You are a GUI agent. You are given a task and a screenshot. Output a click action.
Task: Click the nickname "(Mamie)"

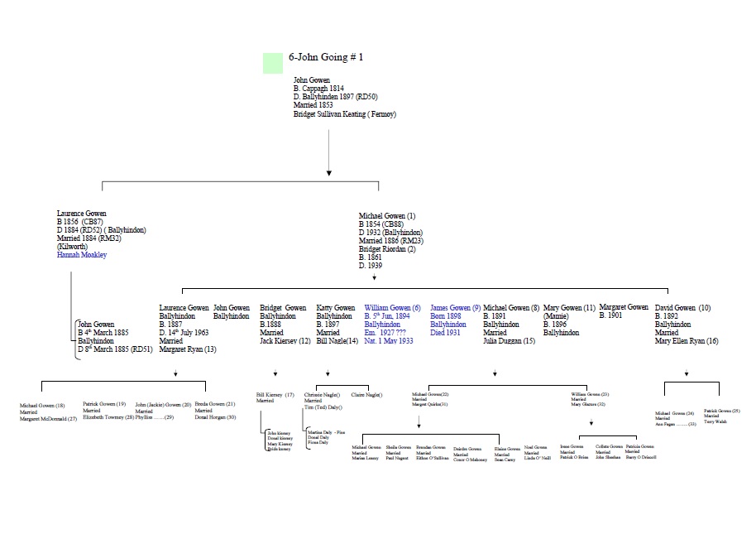click(556, 316)
